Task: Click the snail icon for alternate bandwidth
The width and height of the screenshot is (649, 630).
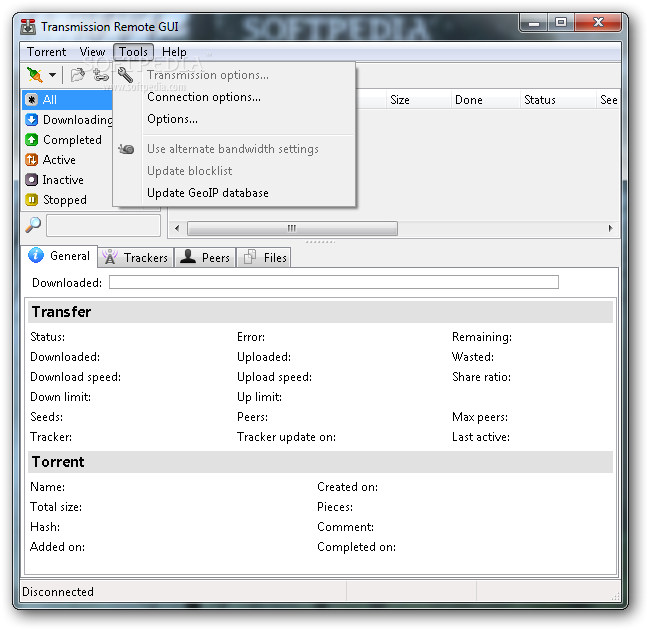Action: click(126, 149)
